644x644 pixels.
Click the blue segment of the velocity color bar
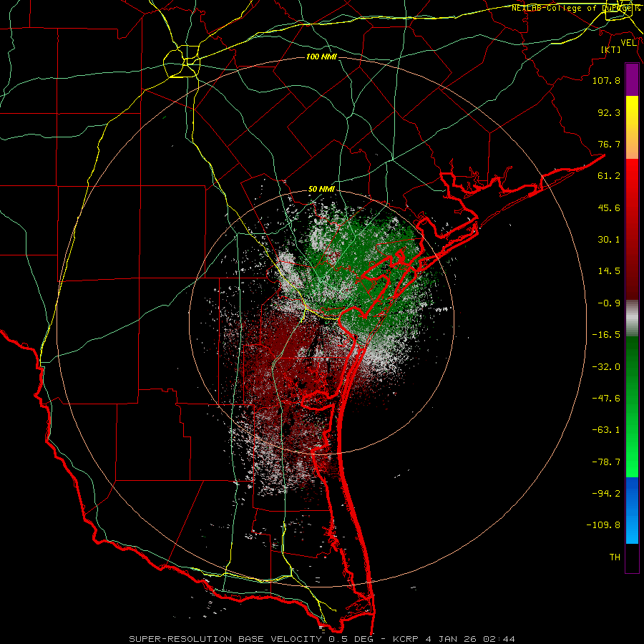click(x=632, y=510)
